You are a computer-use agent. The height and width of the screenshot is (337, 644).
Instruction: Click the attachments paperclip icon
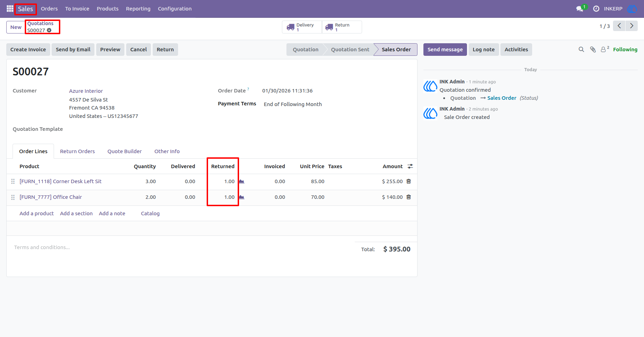[593, 50]
